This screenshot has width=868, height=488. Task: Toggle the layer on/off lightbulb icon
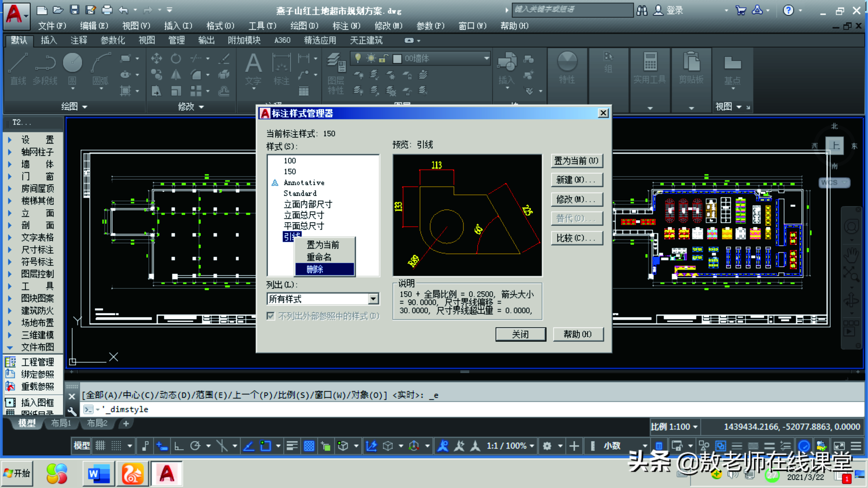(x=358, y=58)
